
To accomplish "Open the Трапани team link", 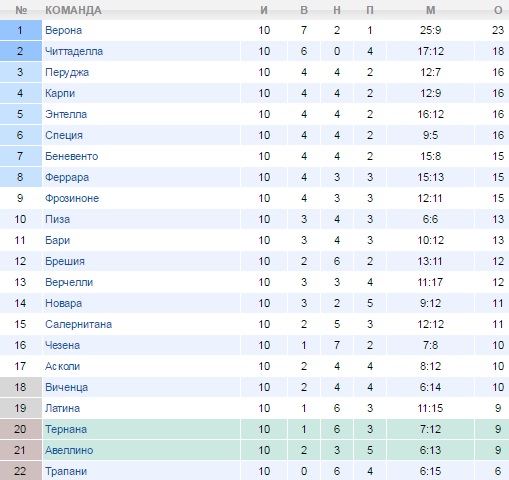I will [66, 471].
